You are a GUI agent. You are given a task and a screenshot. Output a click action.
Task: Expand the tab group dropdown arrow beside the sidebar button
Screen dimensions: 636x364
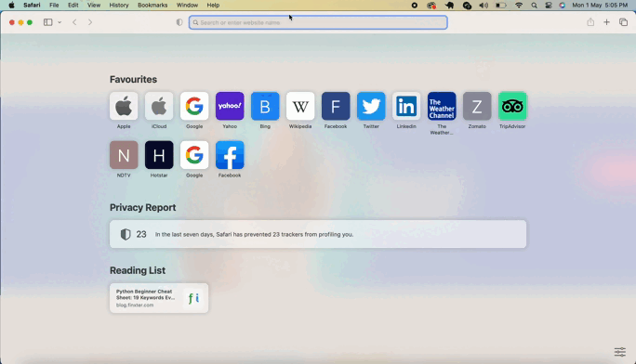60,22
